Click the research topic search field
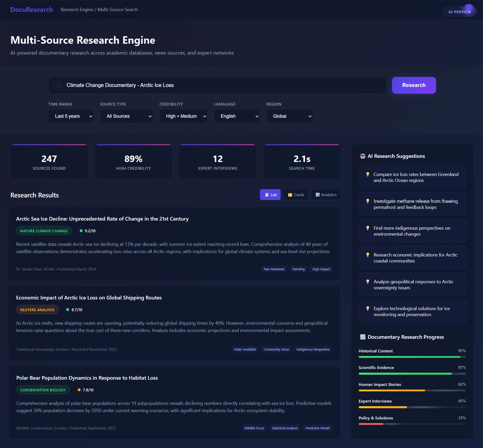 [217, 85]
